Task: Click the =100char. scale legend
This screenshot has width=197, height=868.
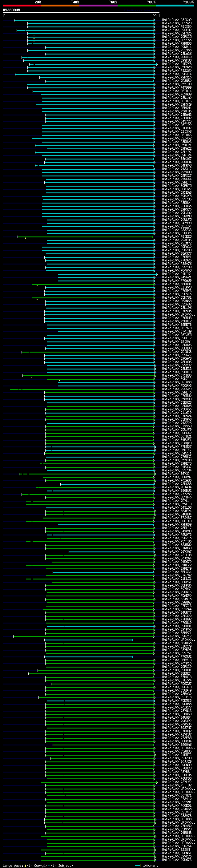Action: pos(147,865)
